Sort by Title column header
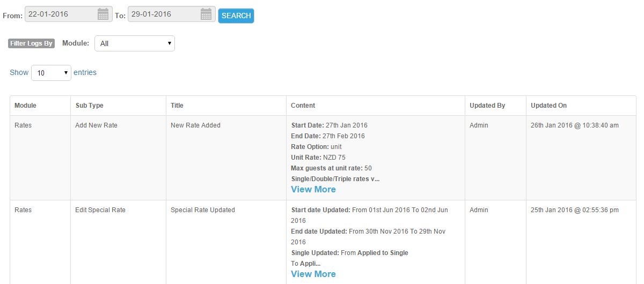This screenshot has width=644, height=284. coord(226,106)
